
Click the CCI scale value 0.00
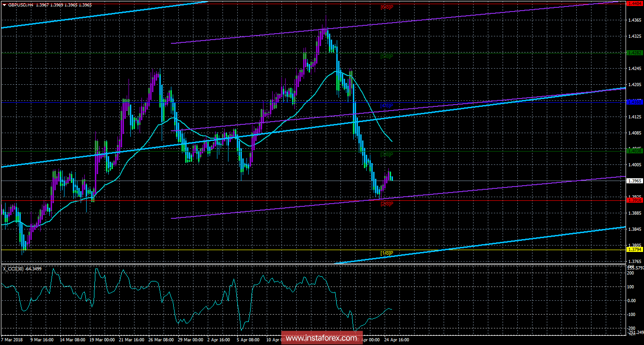tap(632, 300)
